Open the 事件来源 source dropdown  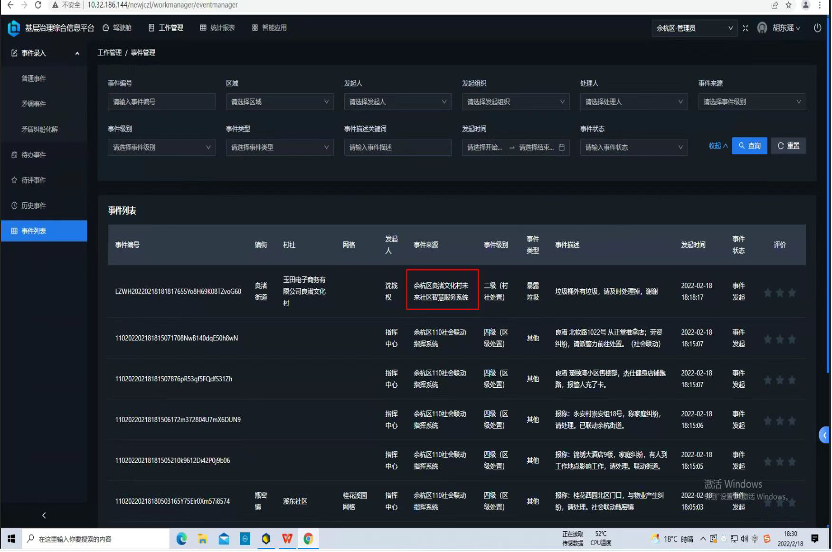(750, 102)
